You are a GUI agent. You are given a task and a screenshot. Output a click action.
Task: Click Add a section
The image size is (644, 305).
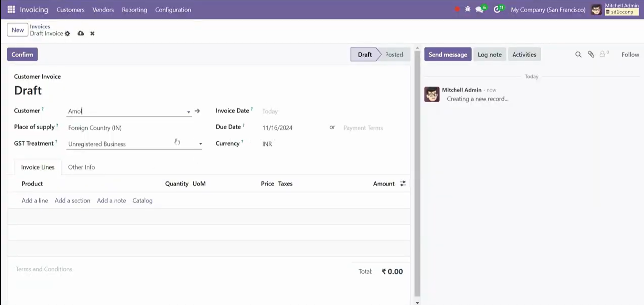(72, 201)
